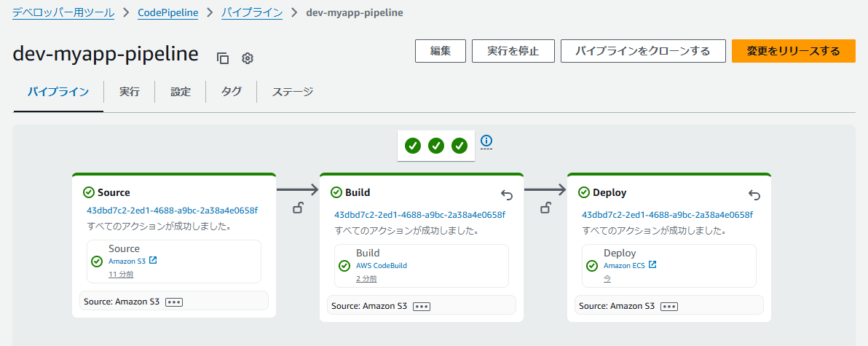Click Source: Amazon S3 label under Source stage
This screenshot has width=868, height=346.
pos(122,302)
